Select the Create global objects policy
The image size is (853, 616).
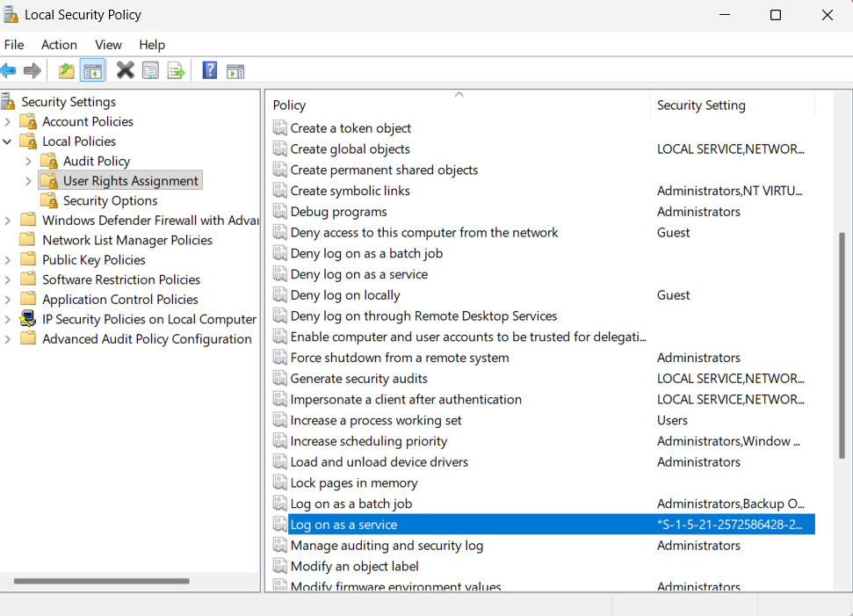pos(350,149)
